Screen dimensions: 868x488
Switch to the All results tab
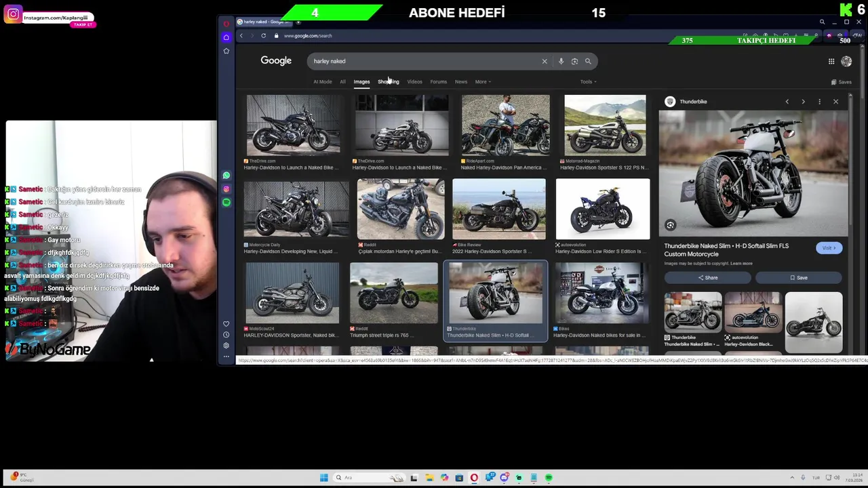[x=342, y=82]
